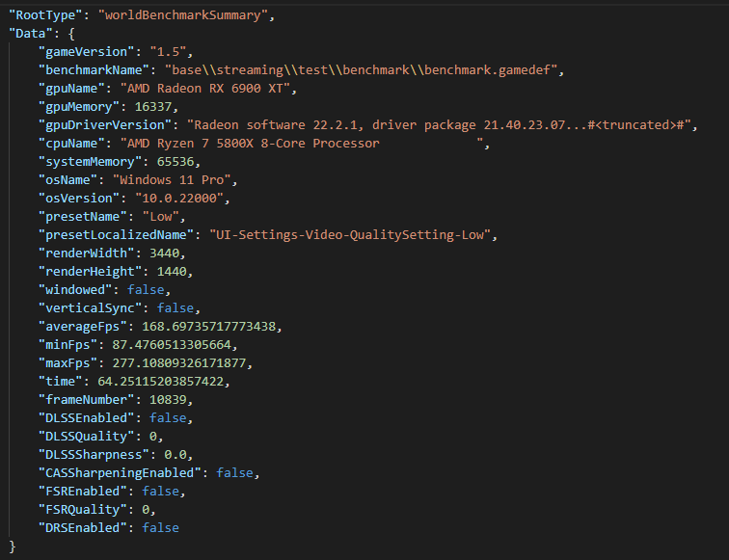Select the "worldBenchmarkSummary" value
Viewport: 729px width, 560px height.
tap(182, 14)
